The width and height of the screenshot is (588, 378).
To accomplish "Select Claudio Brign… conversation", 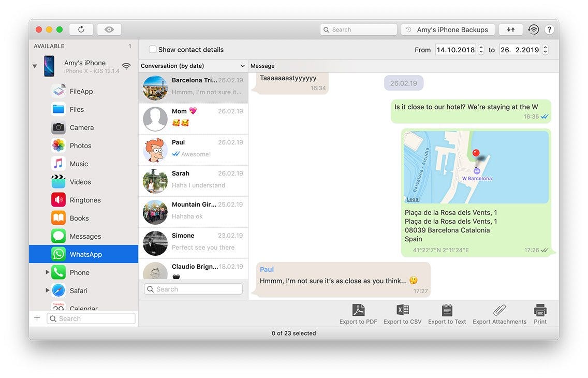I will (x=193, y=269).
